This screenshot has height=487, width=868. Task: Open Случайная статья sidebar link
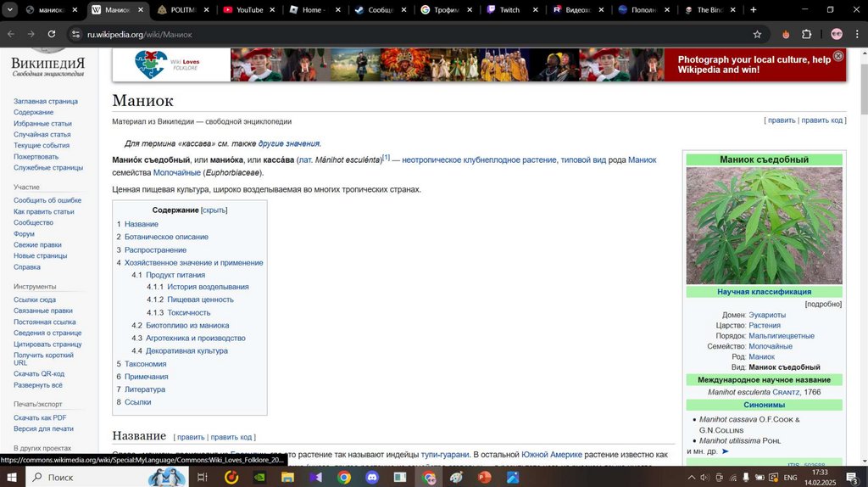[x=42, y=134]
